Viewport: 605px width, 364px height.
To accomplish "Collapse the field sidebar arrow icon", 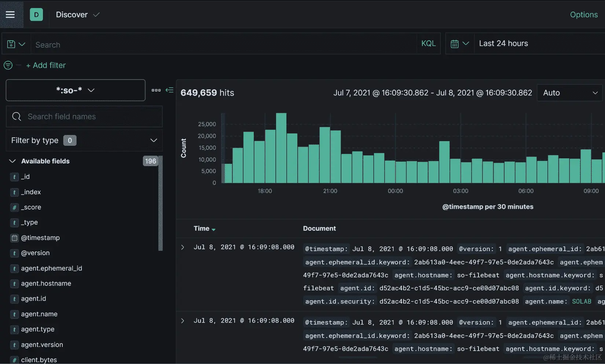I will click(169, 90).
